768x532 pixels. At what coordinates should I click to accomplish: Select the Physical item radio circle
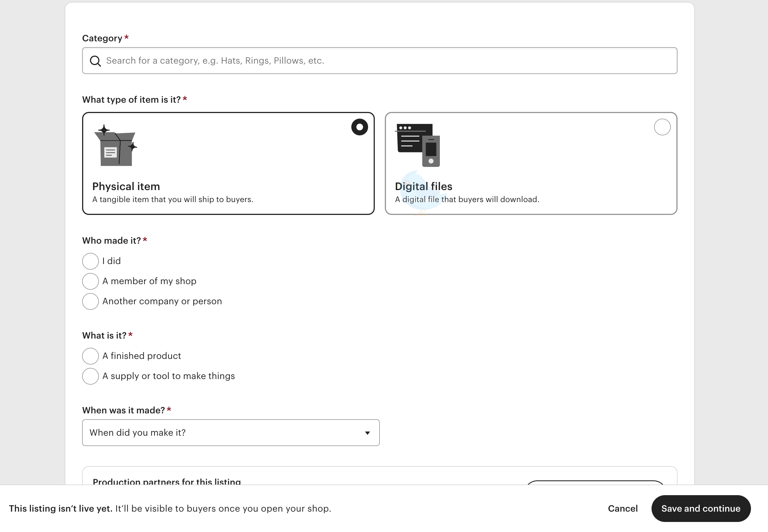click(x=359, y=127)
